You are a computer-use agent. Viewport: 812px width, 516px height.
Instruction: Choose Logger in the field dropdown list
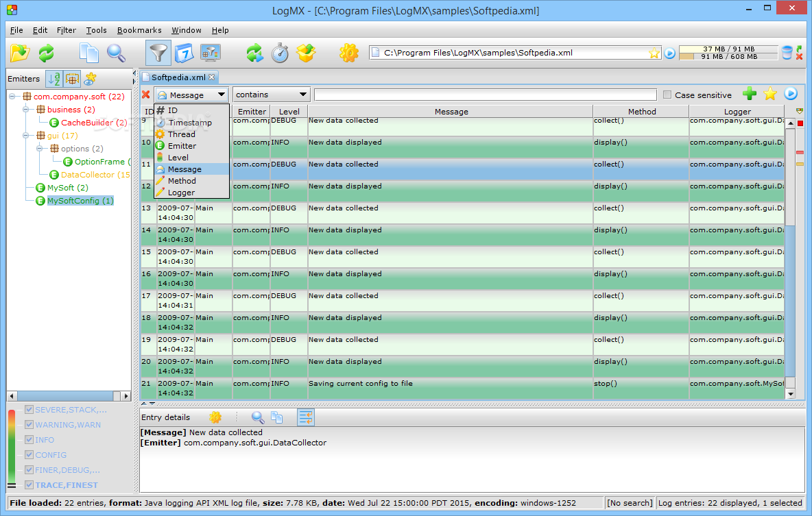click(191, 193)
